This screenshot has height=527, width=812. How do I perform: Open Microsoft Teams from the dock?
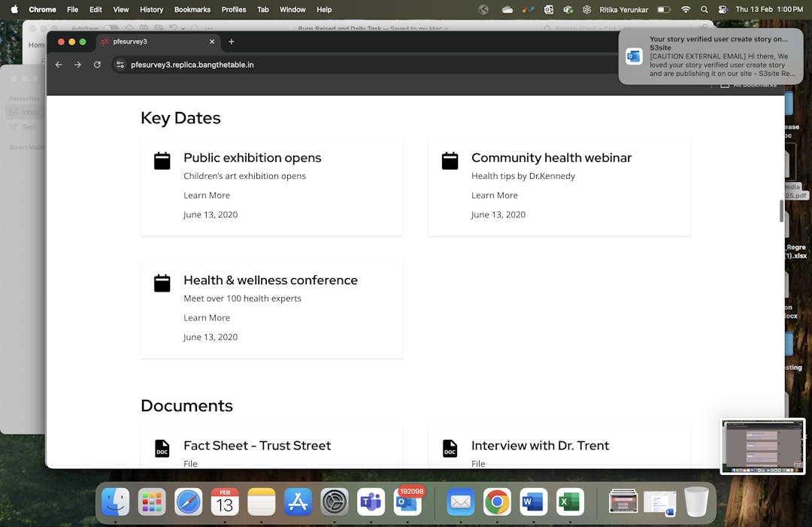pos(371,502)
